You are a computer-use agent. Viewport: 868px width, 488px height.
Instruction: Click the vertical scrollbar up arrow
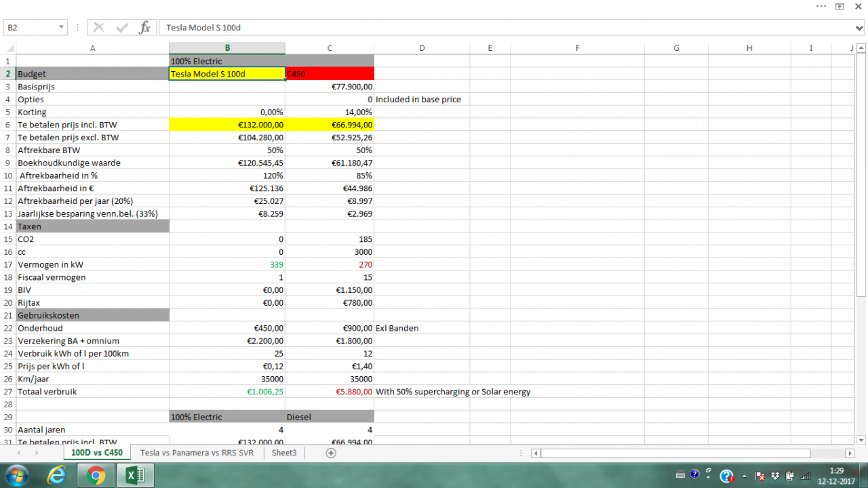coord(861,47)
